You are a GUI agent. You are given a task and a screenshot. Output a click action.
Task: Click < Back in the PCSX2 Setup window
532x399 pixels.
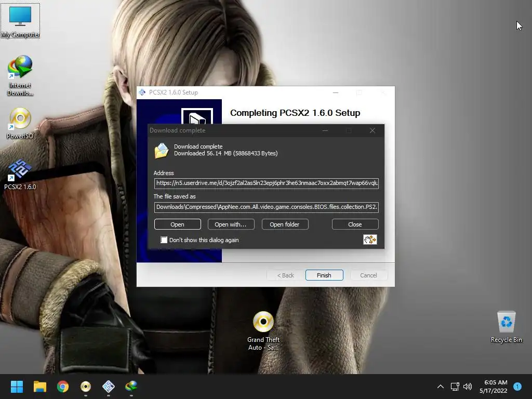286,275
